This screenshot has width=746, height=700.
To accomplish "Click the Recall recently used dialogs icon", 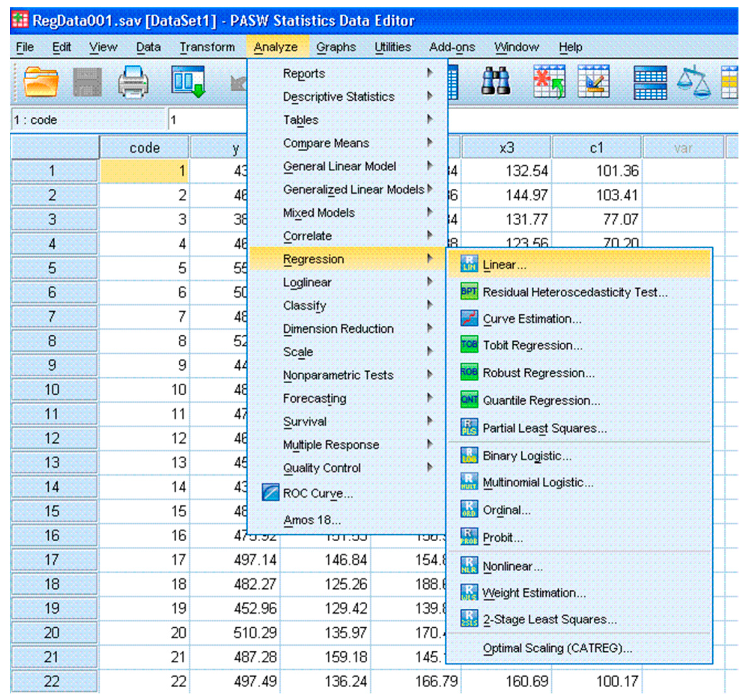I will tap(188, 81).
